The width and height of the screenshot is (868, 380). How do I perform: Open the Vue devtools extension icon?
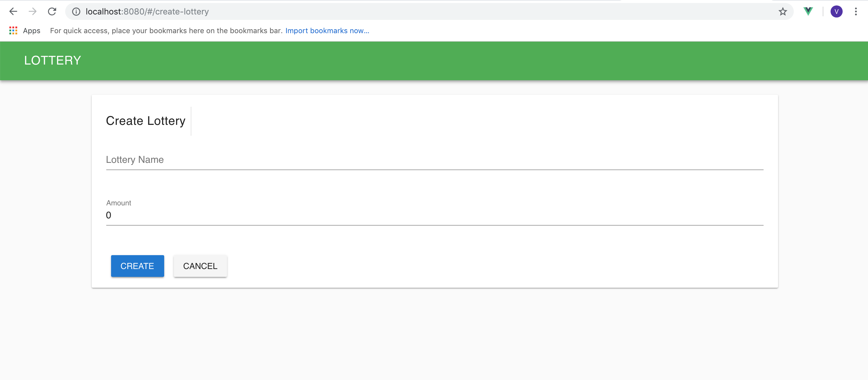(808, 11)
